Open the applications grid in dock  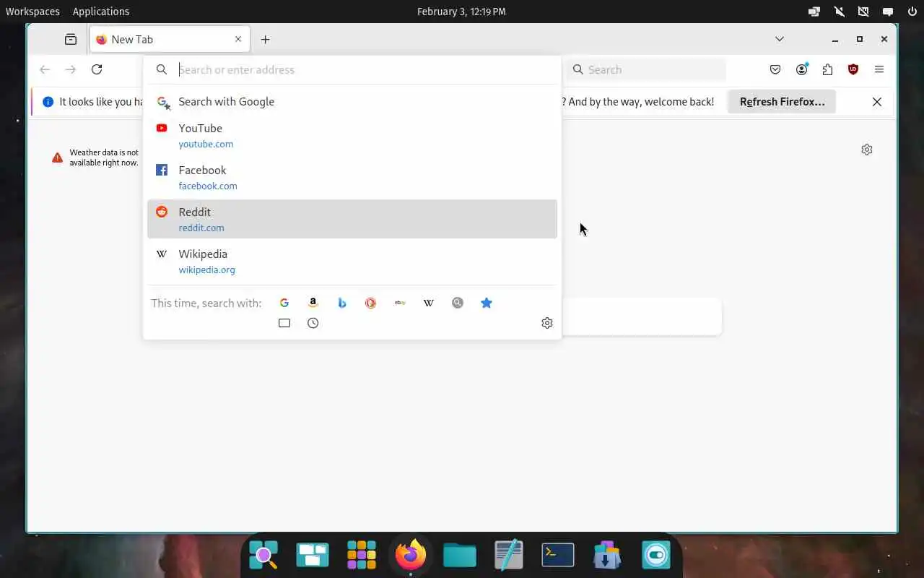point(362,555)
